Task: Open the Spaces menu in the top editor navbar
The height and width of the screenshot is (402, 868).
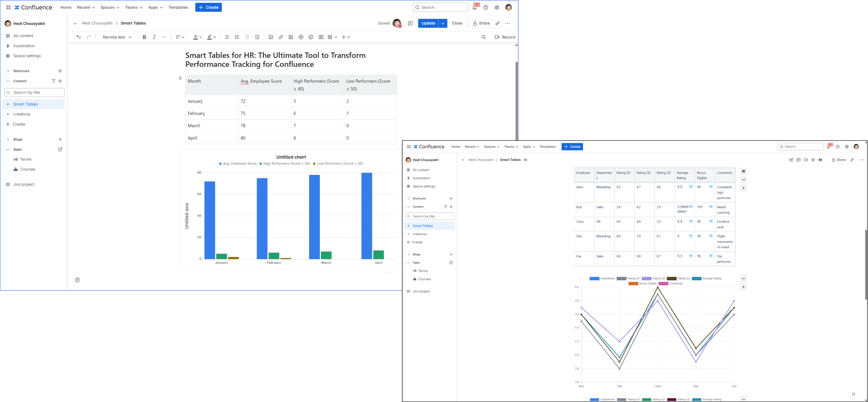Action: [x=110, y=8]
